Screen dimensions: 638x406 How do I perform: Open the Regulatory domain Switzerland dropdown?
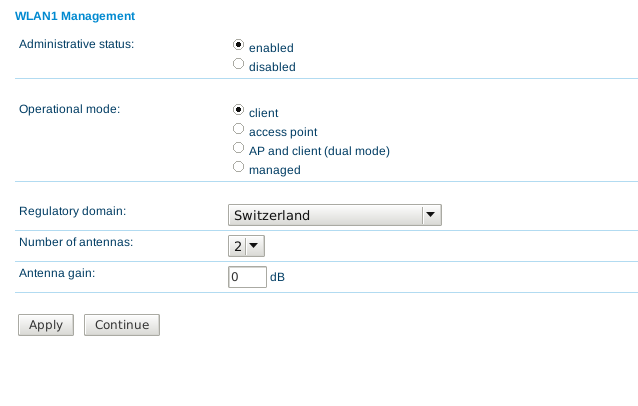[334, 215]
